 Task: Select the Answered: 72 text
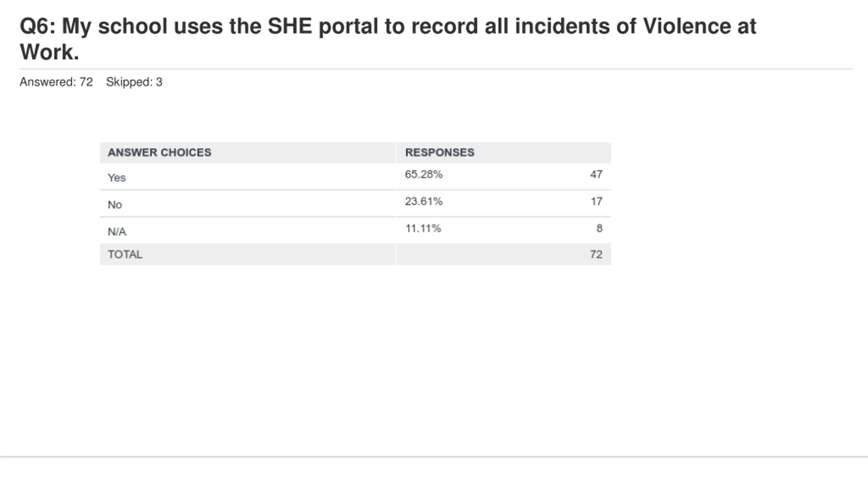click(x=56, y=82)
